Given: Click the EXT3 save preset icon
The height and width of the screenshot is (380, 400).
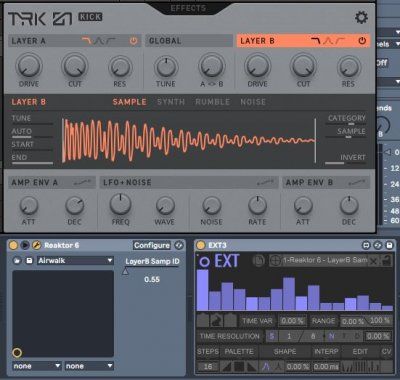Looking at the screenshot, I should 389,246.
